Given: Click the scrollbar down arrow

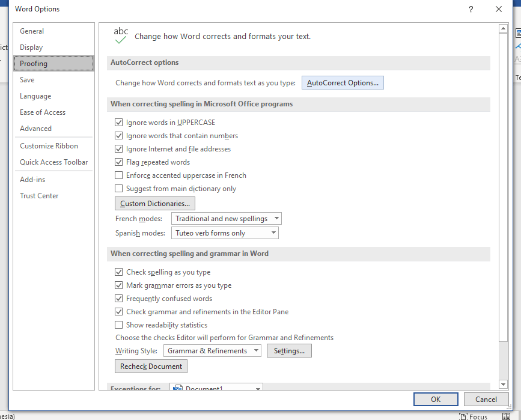Looking at the screenshot, I should click(503, 385).
